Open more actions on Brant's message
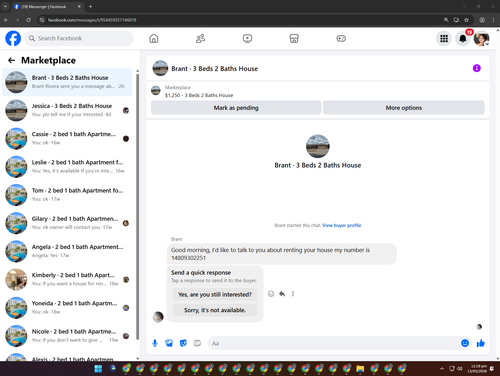 pyautogui.click(x=293, y=294)
